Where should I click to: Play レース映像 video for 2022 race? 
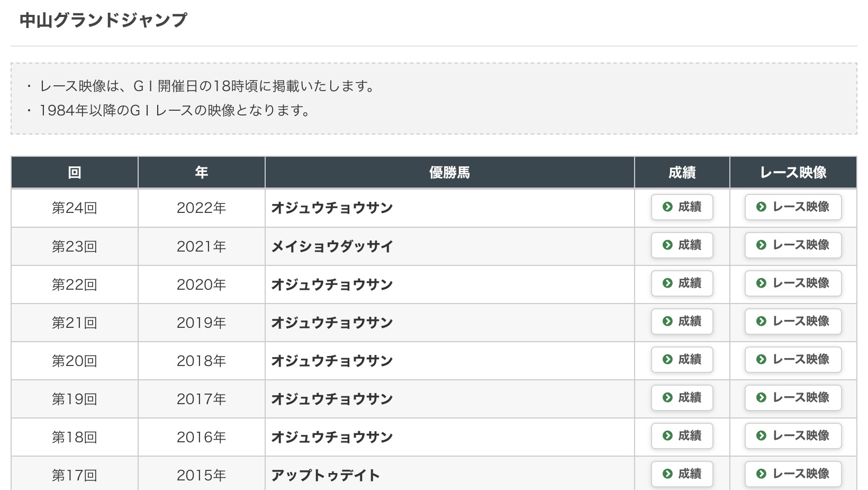coord(793,207)
